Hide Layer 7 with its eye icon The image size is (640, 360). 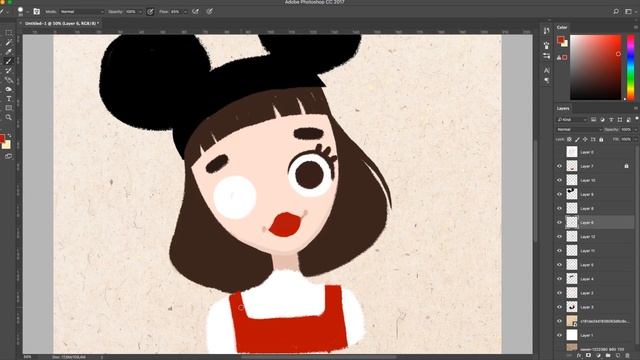click(x=559, y=166)
